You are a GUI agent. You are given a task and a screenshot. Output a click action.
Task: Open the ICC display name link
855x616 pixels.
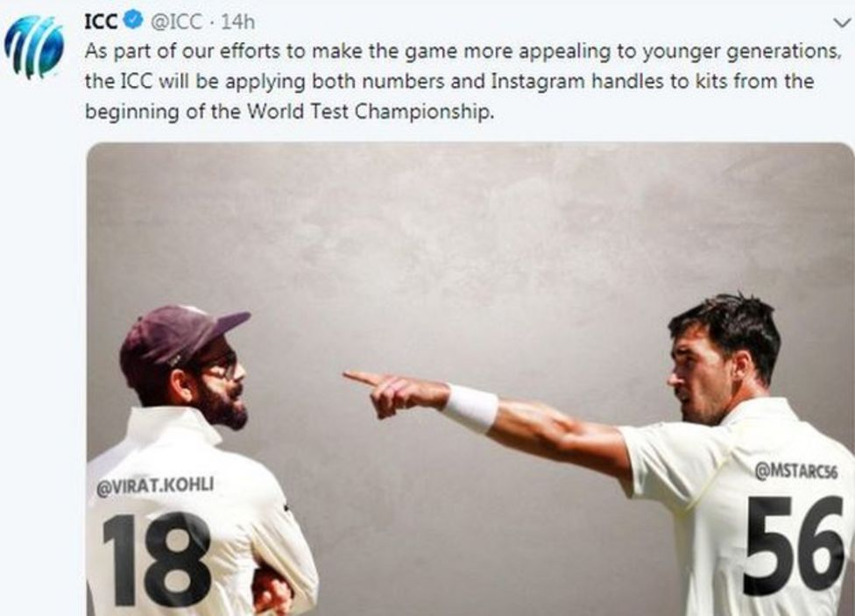[101, 18]
